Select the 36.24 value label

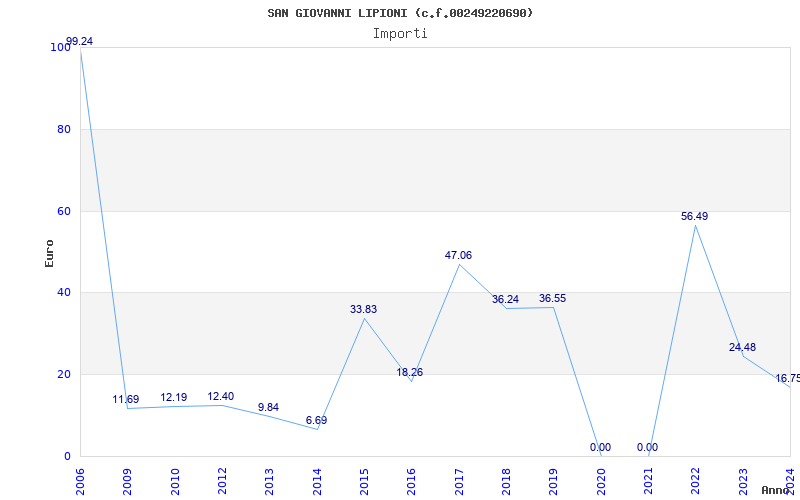coord(505,299)
